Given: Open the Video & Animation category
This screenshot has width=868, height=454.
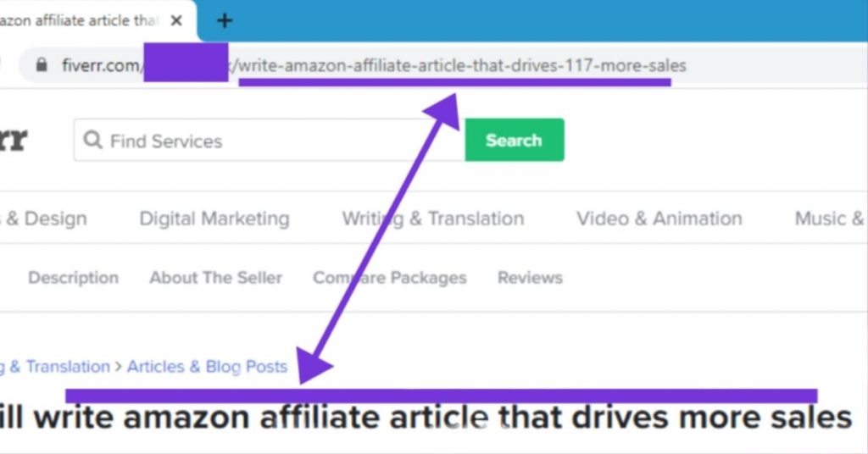Looking at the screenshot, I should point(659,219).
